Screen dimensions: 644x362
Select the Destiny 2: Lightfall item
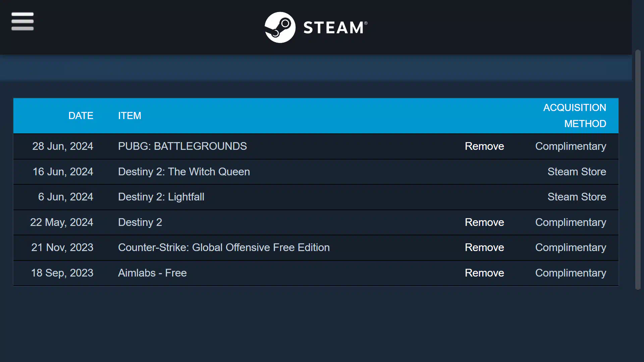(x=161, y=197)
